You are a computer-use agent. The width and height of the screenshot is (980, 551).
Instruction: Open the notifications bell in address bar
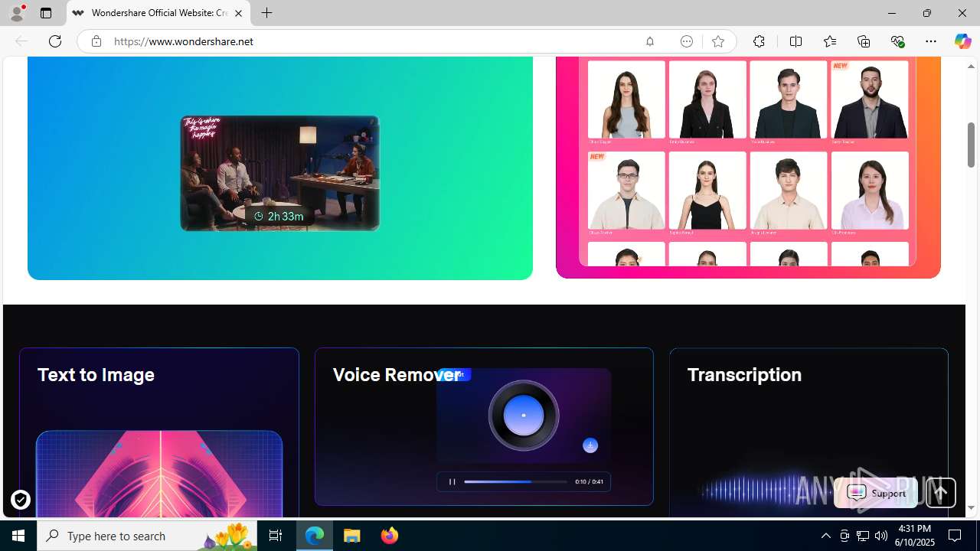[x=650, y=41]
